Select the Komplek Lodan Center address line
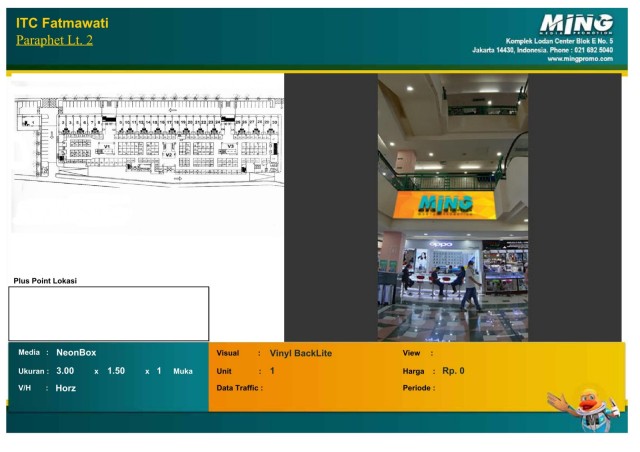The height and width of the screenshot is (452, 640). point(559,41)
